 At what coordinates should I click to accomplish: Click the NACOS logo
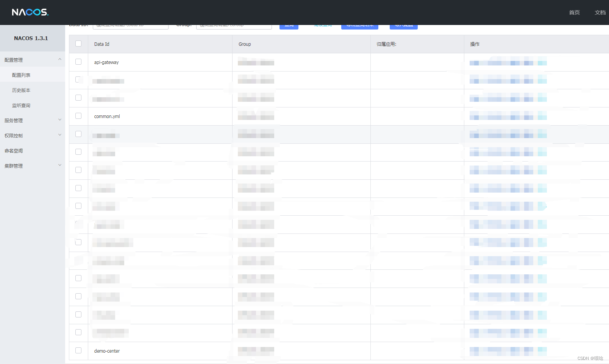click(30, 12)
